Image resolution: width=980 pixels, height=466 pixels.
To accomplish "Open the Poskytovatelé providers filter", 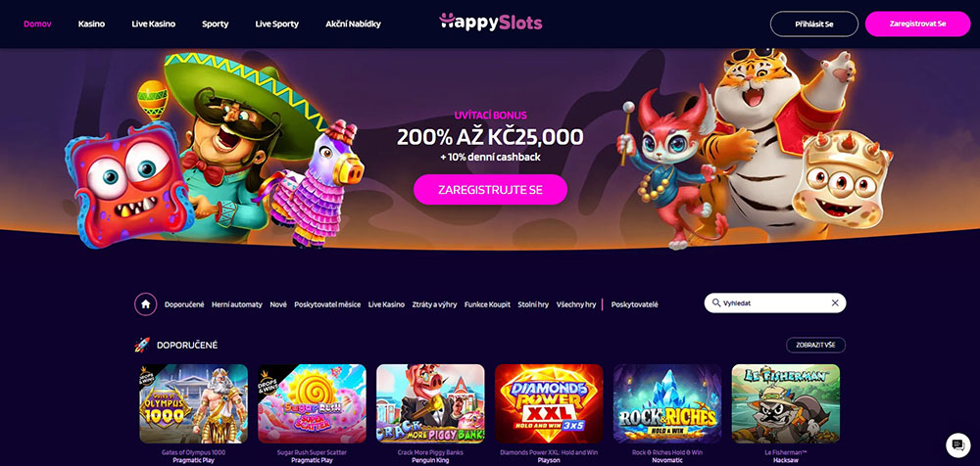I will tap(634, 304).
